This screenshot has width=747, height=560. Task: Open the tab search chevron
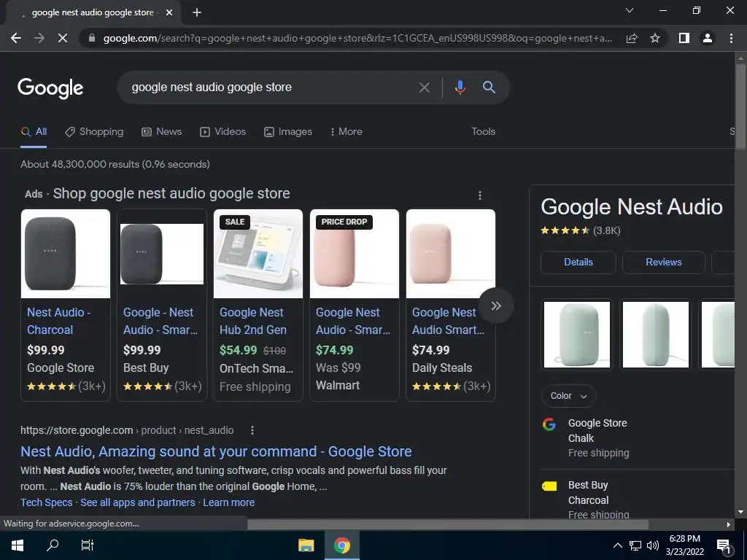630,10
